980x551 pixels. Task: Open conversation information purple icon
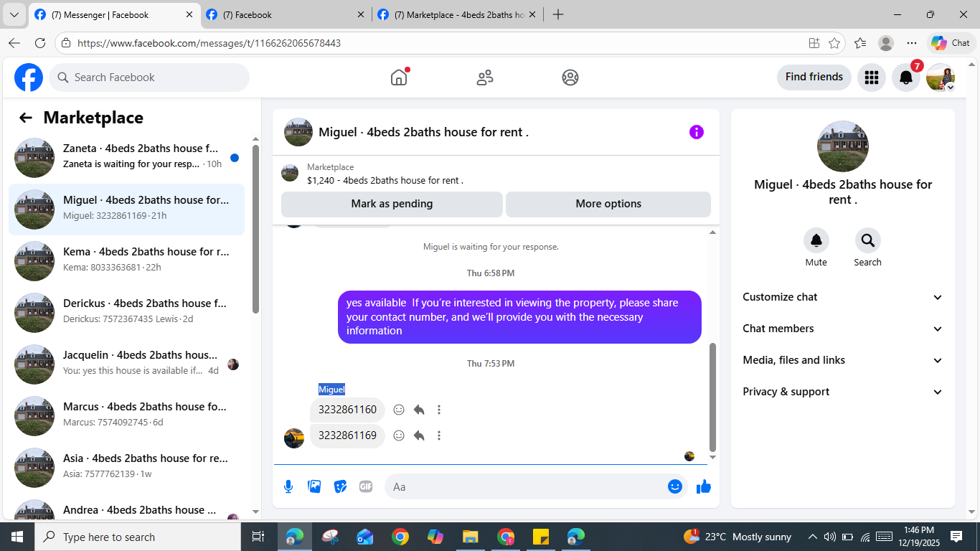pyautogui.click(x=697, y=132)
